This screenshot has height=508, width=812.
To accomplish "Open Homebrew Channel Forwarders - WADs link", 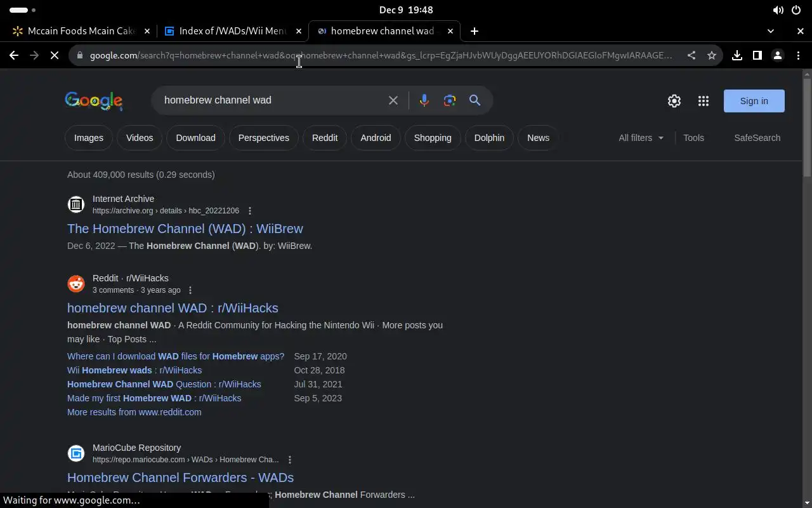I will 180,478.
